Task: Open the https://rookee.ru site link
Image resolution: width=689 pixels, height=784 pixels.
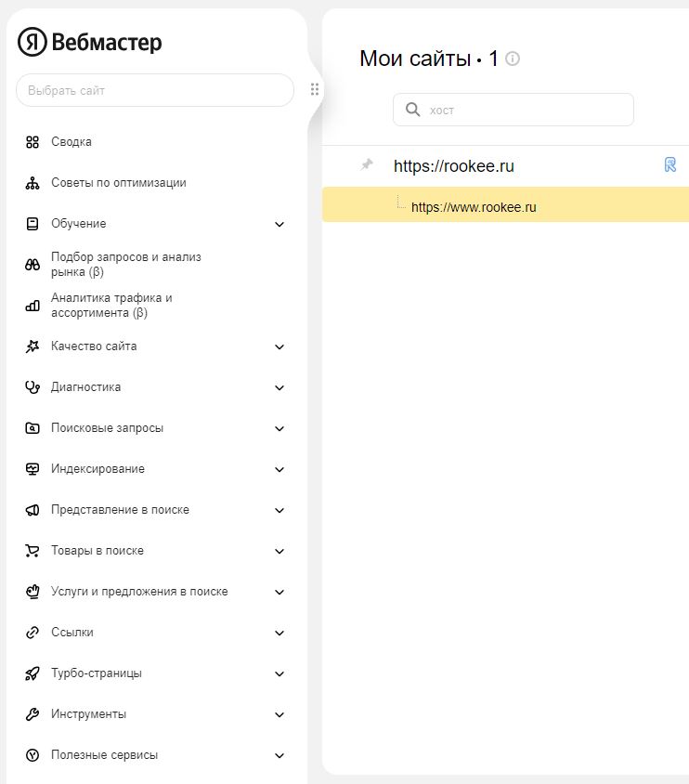Action: pos(453,166)
